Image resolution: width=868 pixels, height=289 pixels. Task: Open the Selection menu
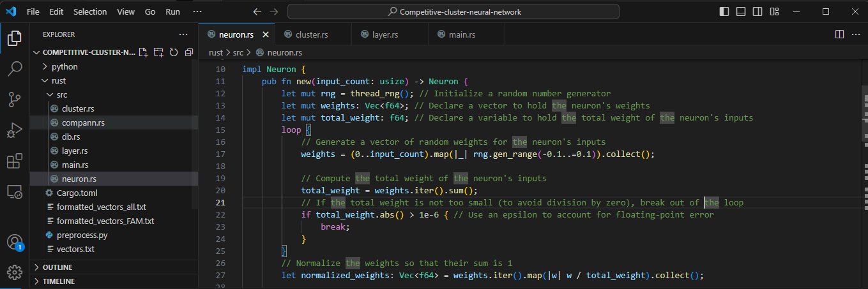pos(90,11)
